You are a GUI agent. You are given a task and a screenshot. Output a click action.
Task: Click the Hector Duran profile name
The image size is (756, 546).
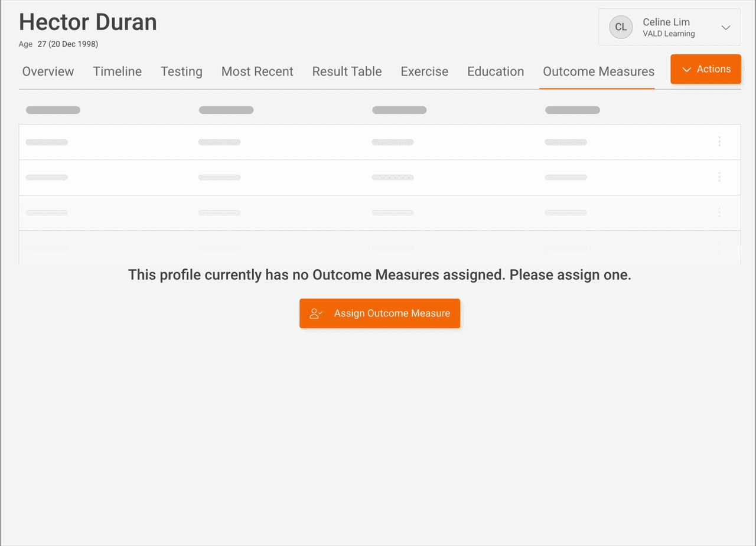point(88,22)
